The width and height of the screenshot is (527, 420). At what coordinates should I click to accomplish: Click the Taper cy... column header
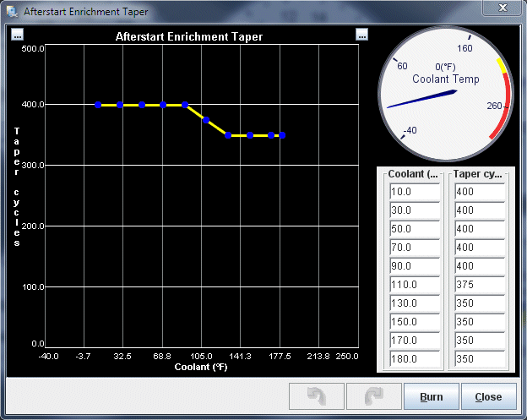click(x=478, y=174)
